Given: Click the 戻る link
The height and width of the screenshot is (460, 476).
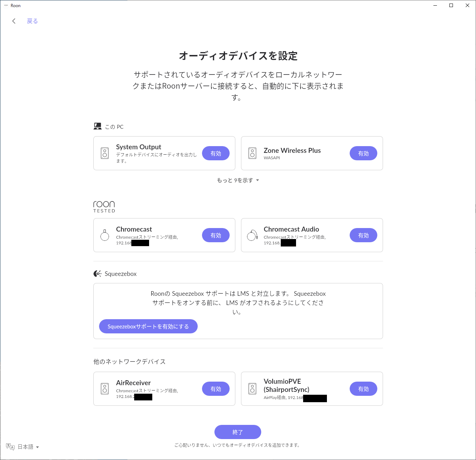Looking at the screenshot, I should point(32,21).
